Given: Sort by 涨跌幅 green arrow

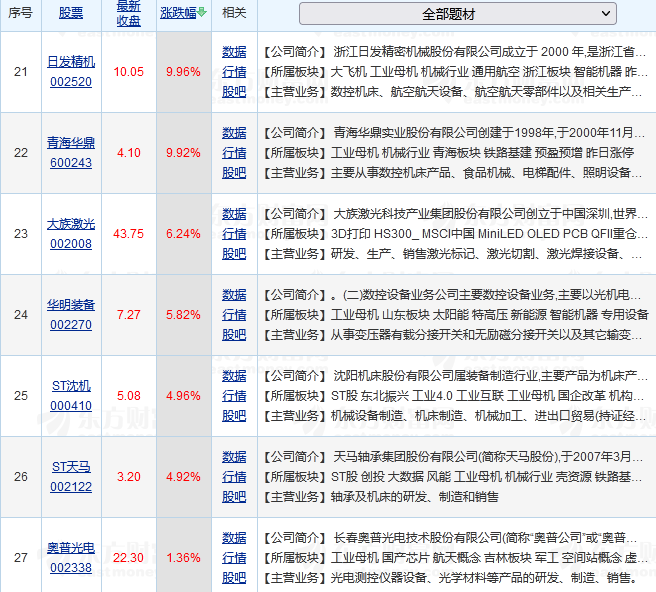Looking at the screenshot, I should (202, 13).
